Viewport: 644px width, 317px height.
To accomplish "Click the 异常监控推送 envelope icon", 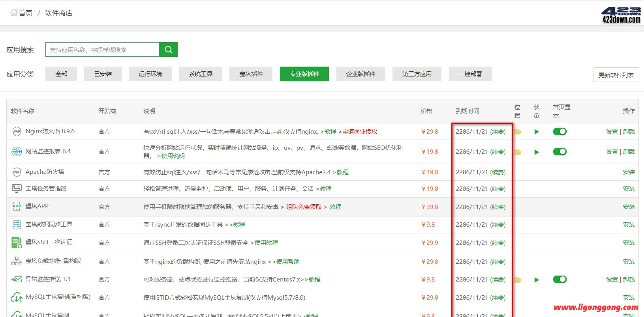I will point(17,279).
